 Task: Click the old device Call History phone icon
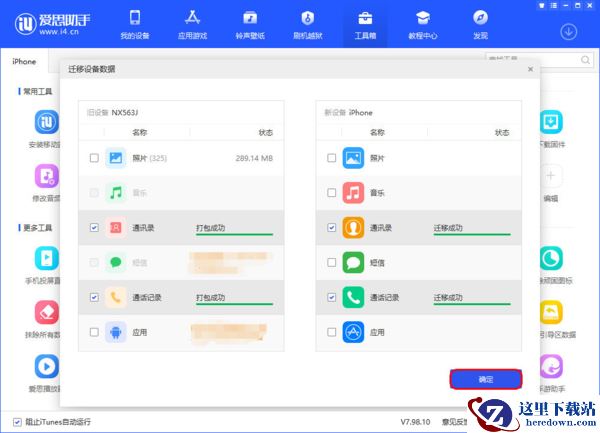116,297
